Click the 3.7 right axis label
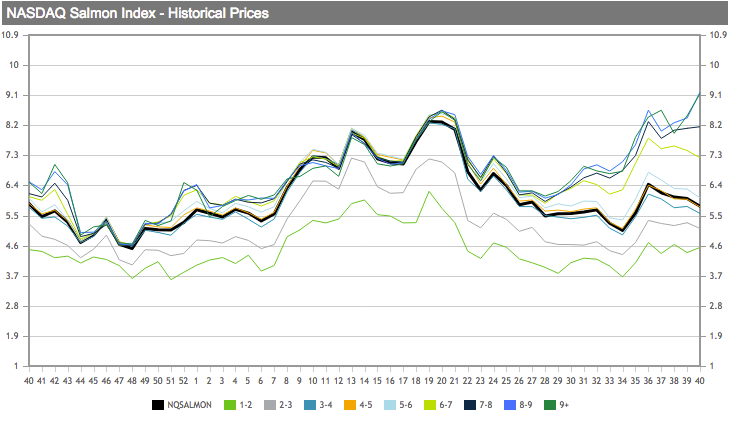 tap(716, 276)
